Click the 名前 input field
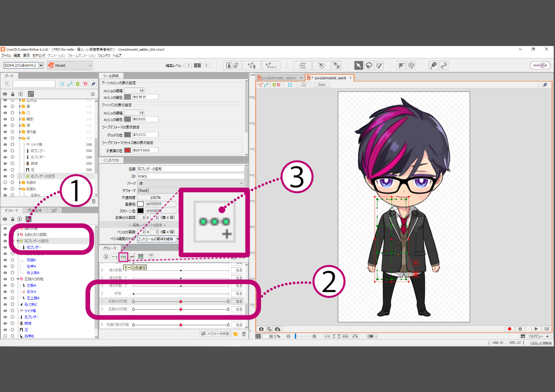This screenshot has width=555, height=392. coord(190,169)
